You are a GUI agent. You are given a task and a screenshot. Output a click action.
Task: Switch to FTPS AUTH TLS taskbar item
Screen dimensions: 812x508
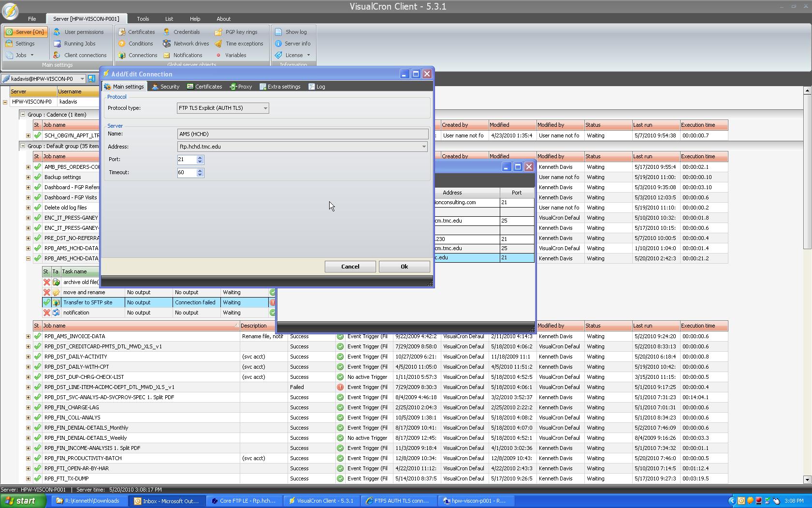point(398,501)
